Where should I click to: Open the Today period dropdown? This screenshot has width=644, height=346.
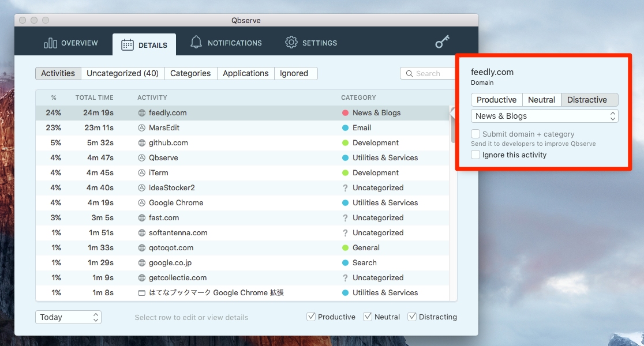68,317
